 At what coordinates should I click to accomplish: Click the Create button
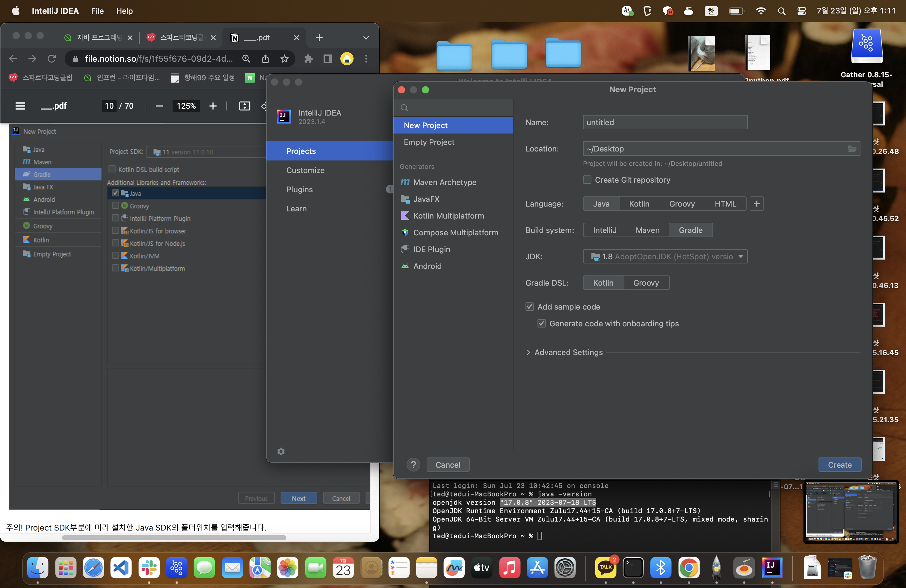point(840,464)
